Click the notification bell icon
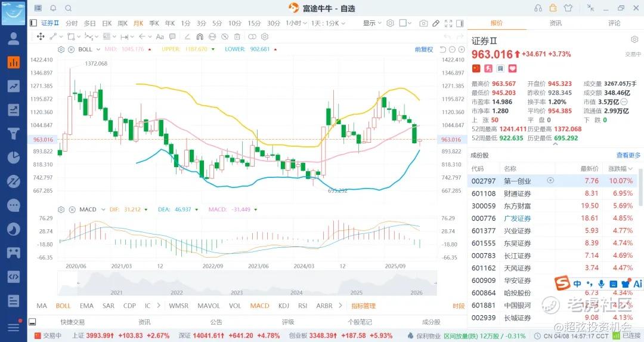Viewport: 644px width, 342px height. click(x=53, y=8)
